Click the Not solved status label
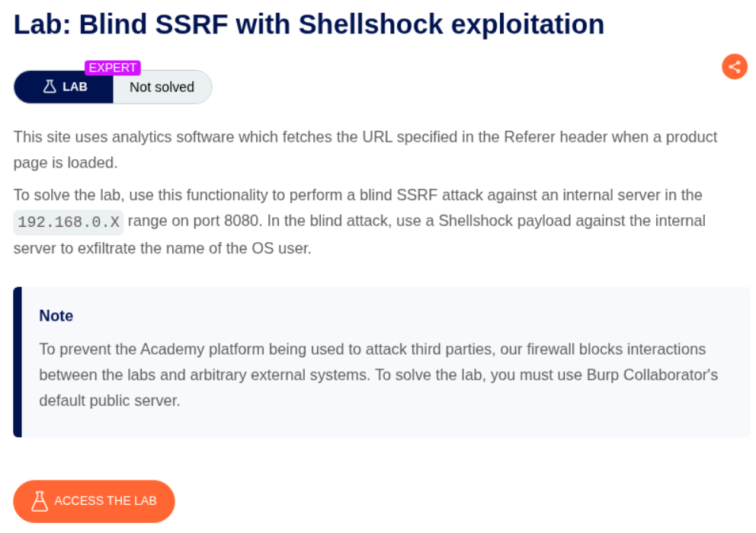 [x=162, y=87]
